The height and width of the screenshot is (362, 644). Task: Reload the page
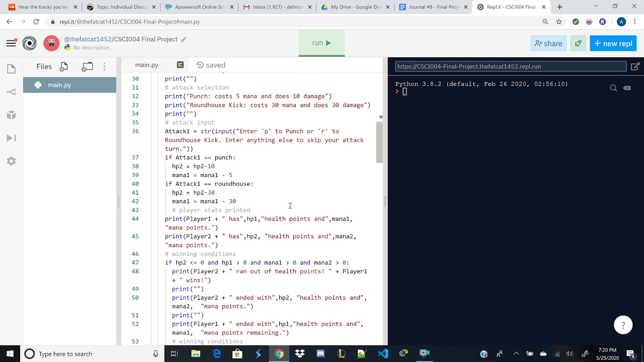36,22
